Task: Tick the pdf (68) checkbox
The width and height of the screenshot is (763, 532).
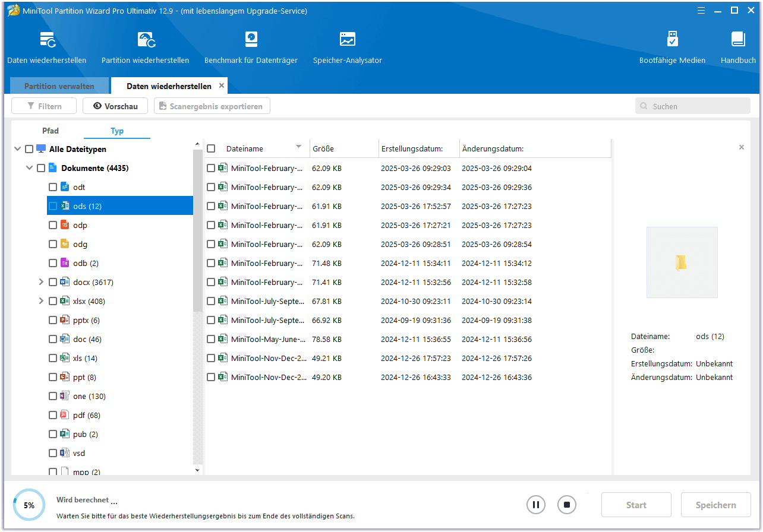Action: (53, 415)
